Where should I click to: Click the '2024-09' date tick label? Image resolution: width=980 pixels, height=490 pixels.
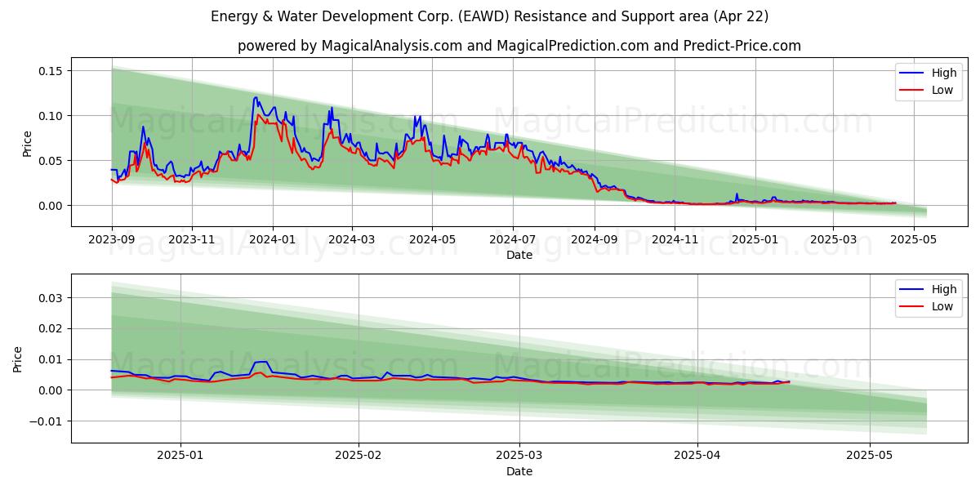pos(595,240)
